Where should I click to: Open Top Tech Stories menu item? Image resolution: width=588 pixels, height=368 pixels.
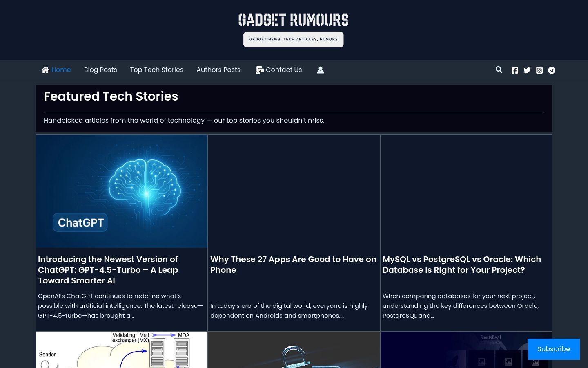tap(157, 70)
